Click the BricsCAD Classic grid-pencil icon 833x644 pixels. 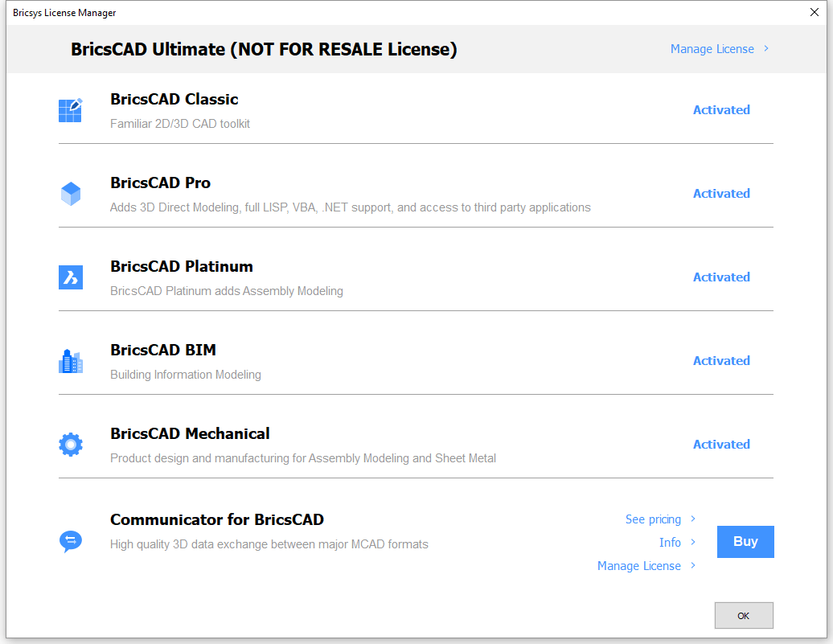pos(71,110)
